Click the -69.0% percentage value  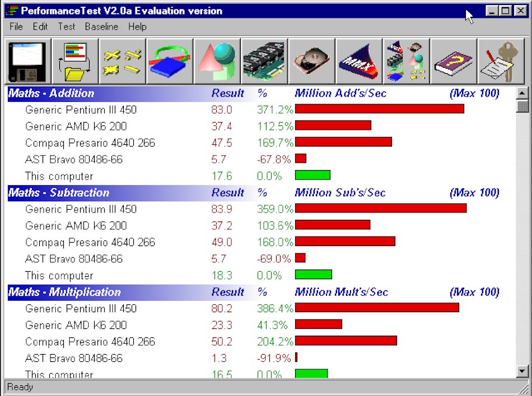click(274, 259)
